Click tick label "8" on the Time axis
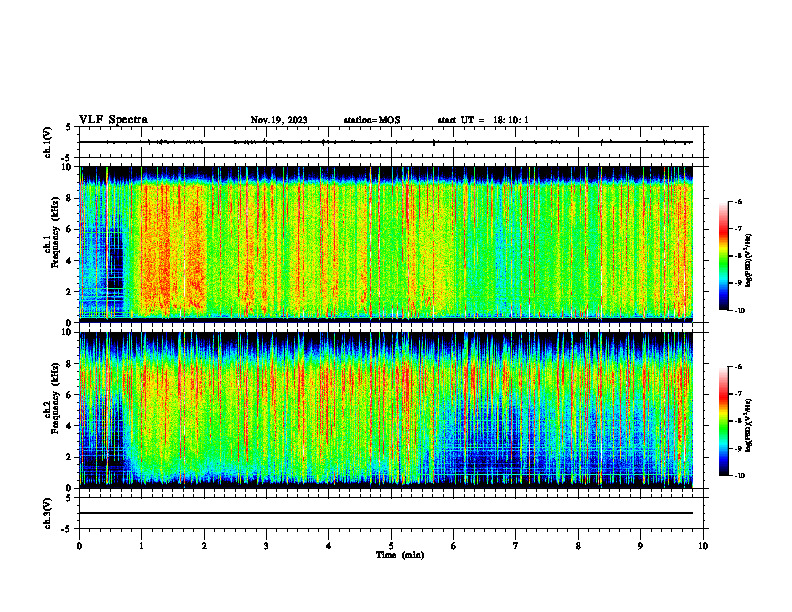Viewport: 792px width, 612px height. point(578,546)
